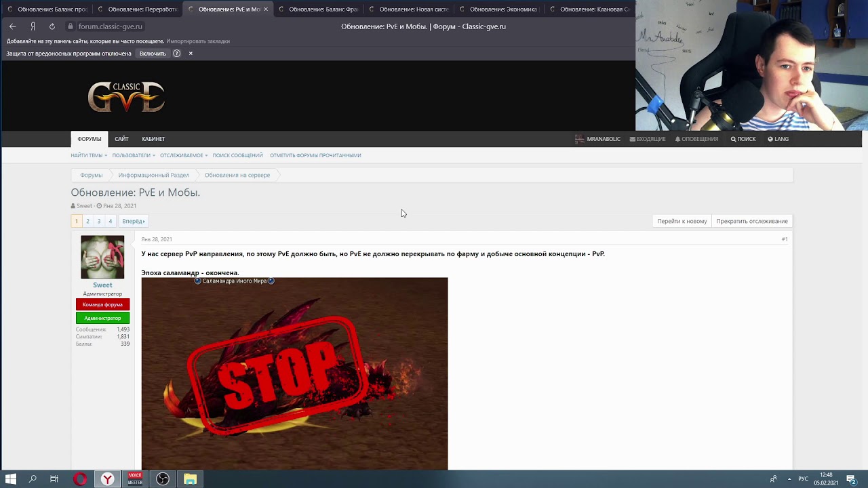Switch to tab 'Обновление: Переработка'
The width and height of the screenshot is (868, 488).
tap(136, 9)
